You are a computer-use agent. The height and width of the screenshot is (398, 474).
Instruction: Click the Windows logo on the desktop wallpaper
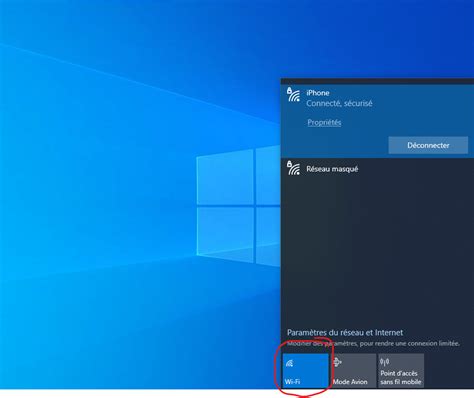point(238,206)
